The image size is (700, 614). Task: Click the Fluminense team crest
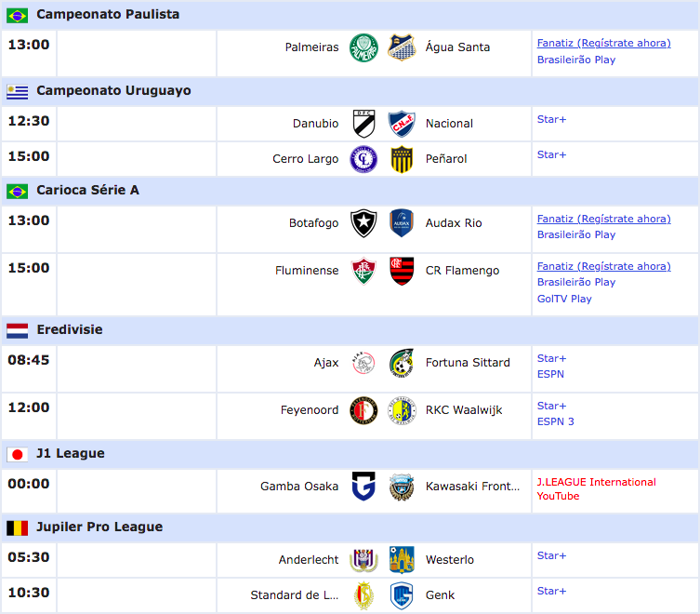pyautogui.click(x=363, y=271)
